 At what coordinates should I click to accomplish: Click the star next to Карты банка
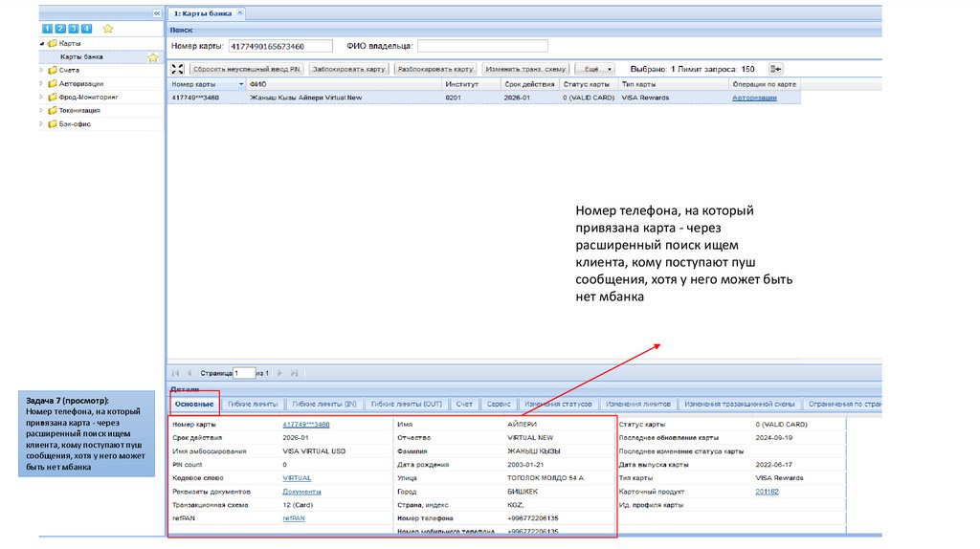point(152,57)
